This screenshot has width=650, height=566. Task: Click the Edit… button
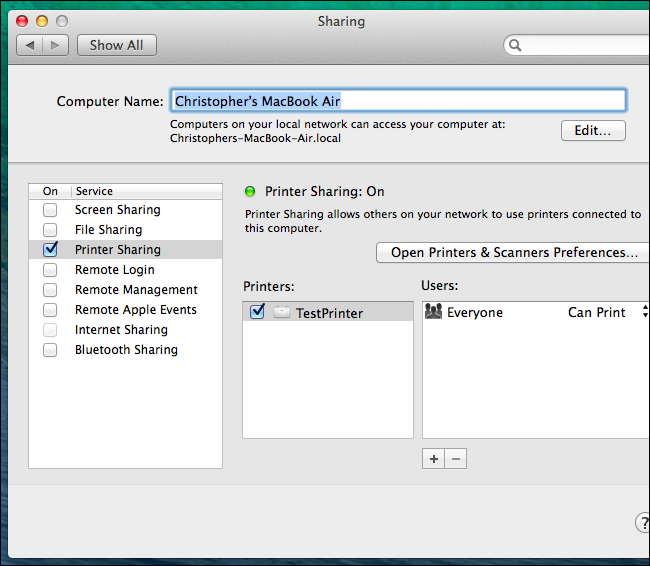click(x=593, y=131)
